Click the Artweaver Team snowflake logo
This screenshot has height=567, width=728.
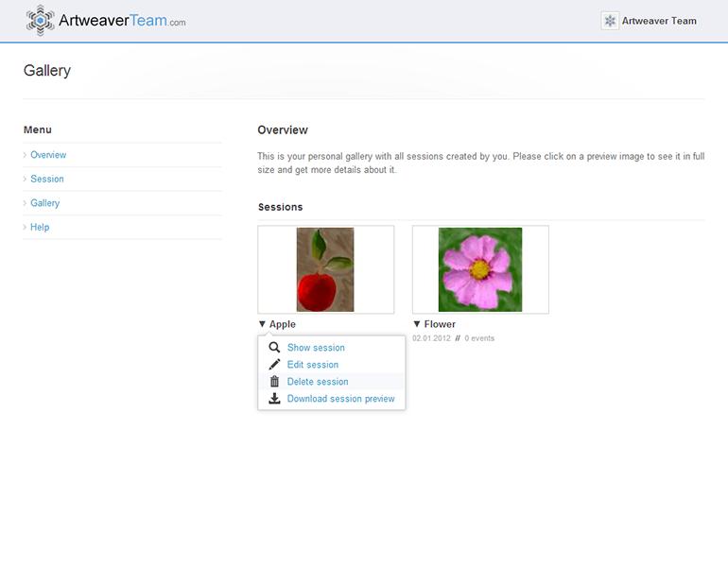(40, 20)
